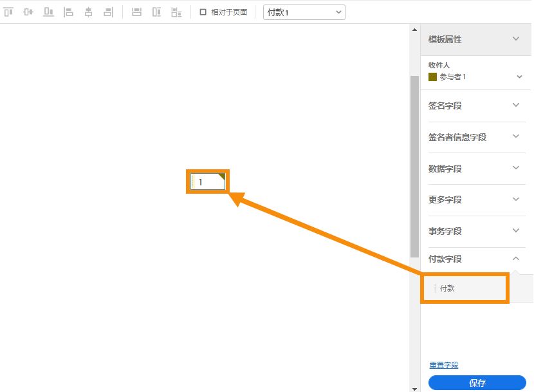
Task: Select the align top toolbar icon
Action: pyautogui.click(x=8, y=11)
